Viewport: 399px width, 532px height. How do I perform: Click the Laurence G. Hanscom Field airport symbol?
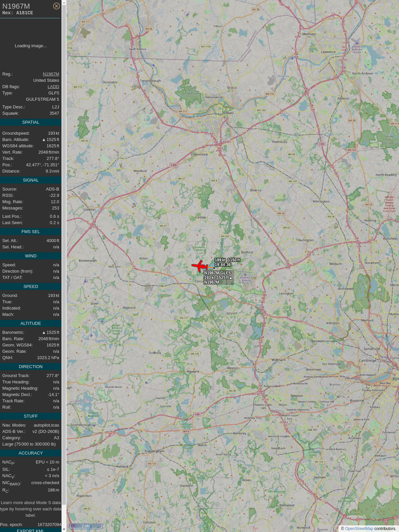245,275
